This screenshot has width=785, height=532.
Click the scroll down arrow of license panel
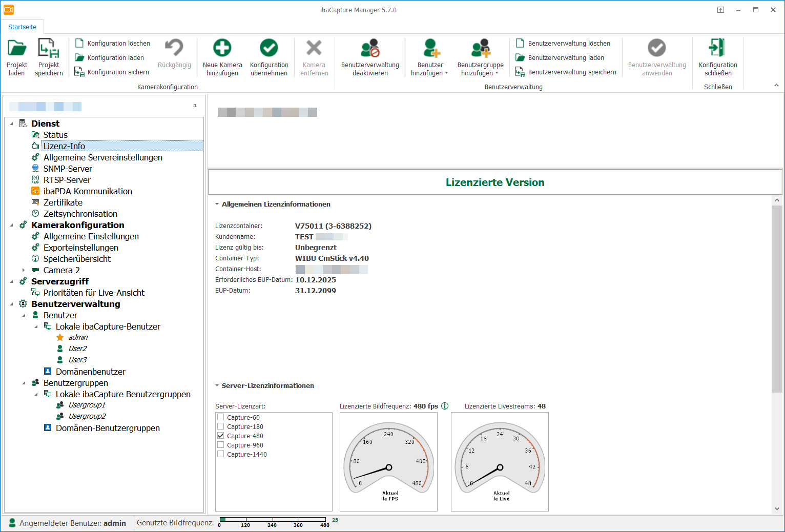coord(777,509)
